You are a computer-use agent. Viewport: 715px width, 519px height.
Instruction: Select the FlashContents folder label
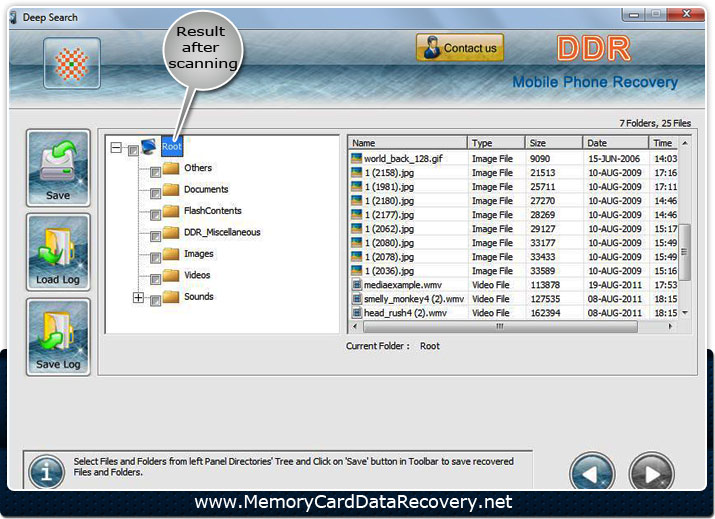pos(212,211)
